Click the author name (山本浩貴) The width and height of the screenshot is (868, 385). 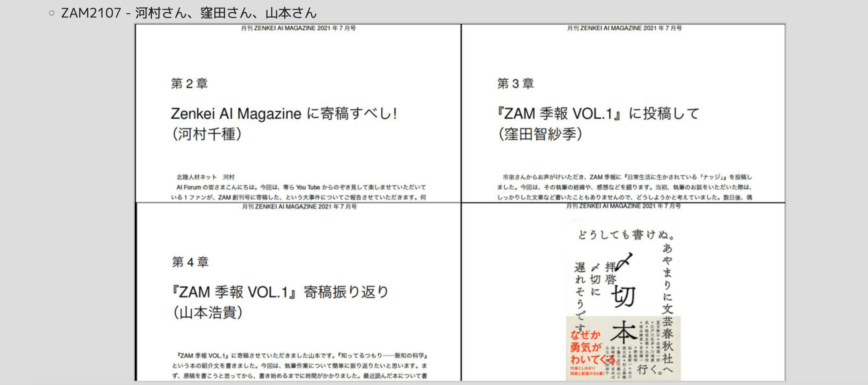tap(208, 312)
